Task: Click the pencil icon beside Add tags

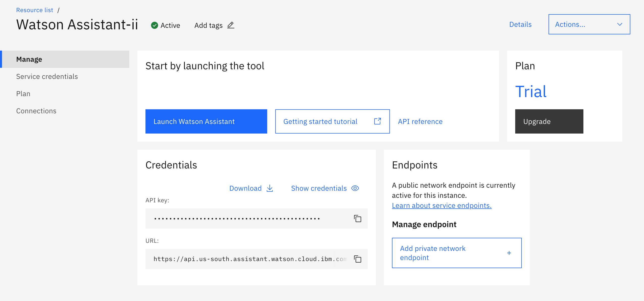Action: coord(231,25)
